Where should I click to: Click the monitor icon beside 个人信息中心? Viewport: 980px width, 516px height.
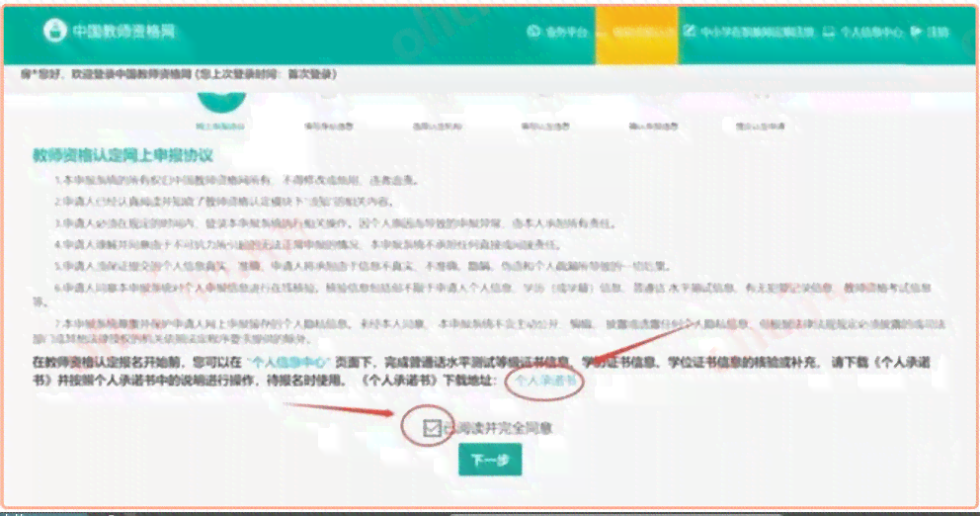click(829, 32)
